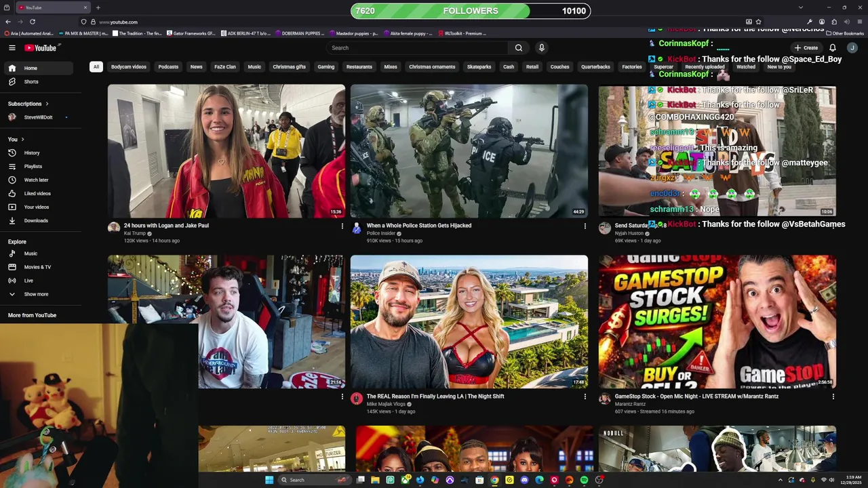
Task: Select Skateparks filter chip
Action: (479, 66)
